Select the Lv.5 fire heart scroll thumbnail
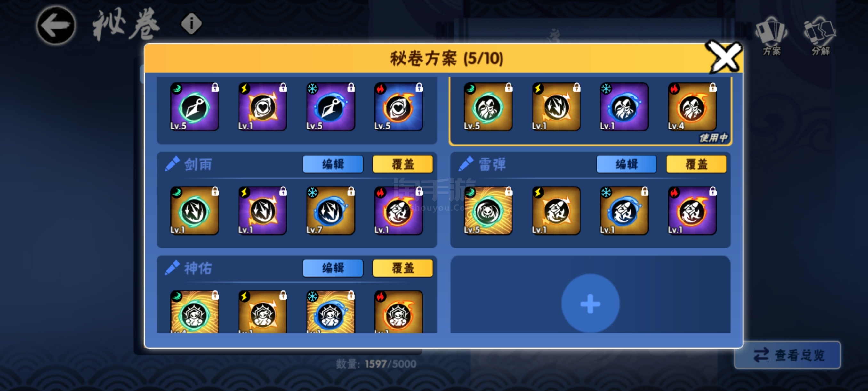This screenshot has width=868, height=391. point(398,107)
